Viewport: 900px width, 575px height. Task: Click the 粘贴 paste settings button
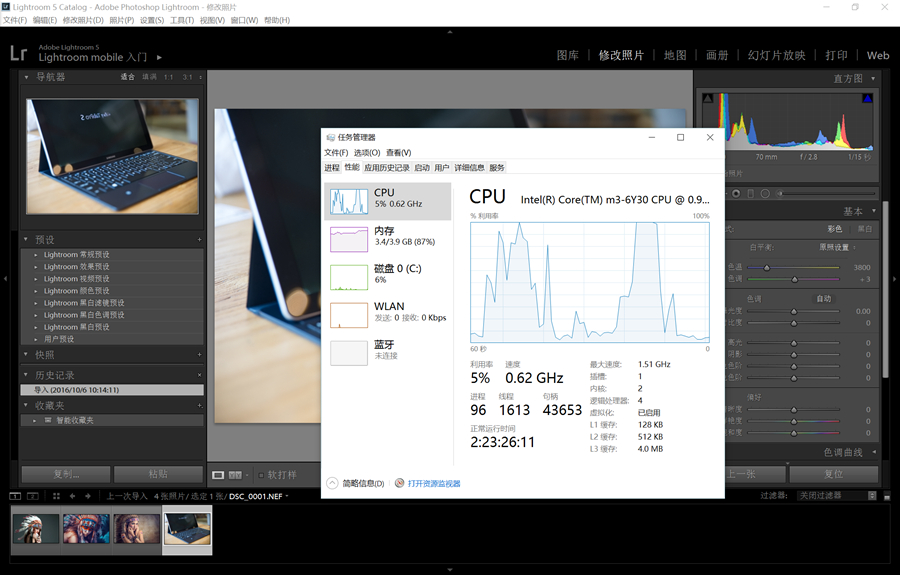coord(158,474)
